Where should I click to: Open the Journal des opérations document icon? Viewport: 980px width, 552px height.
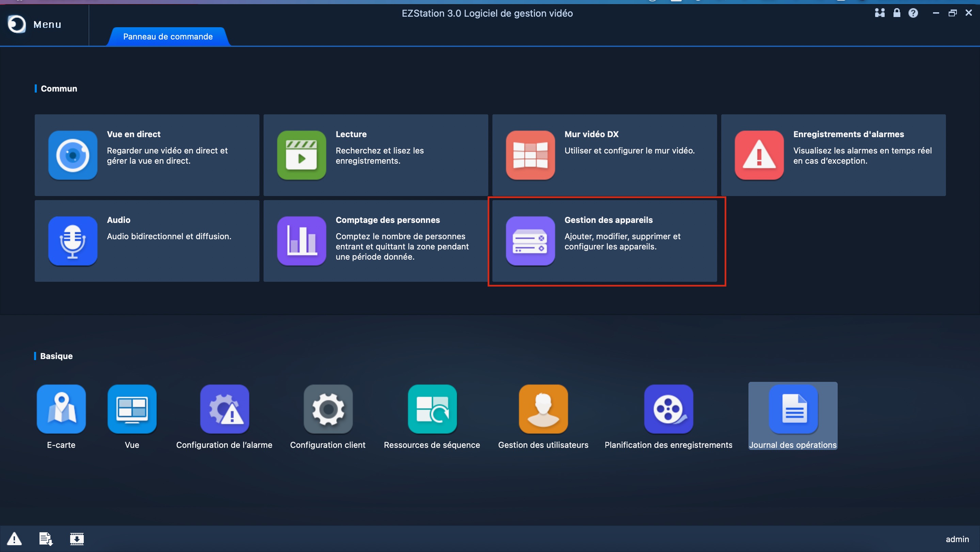pyautogui.click(x=793, y=409)
